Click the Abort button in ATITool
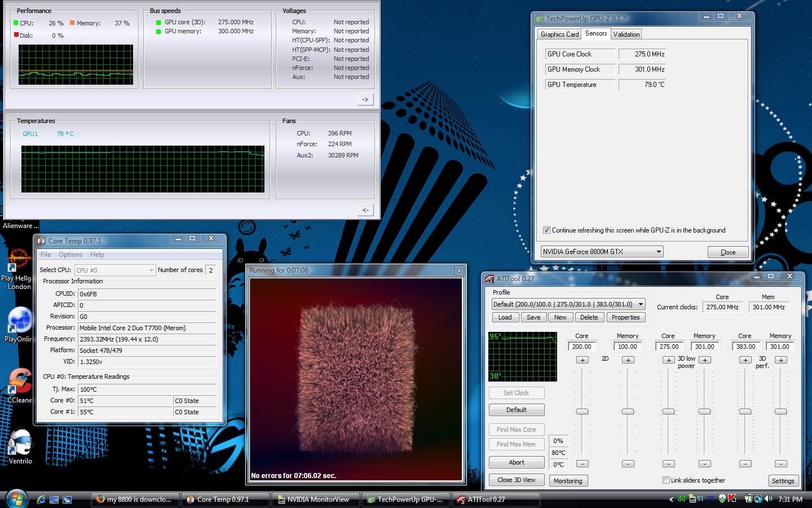 (517, 462)
